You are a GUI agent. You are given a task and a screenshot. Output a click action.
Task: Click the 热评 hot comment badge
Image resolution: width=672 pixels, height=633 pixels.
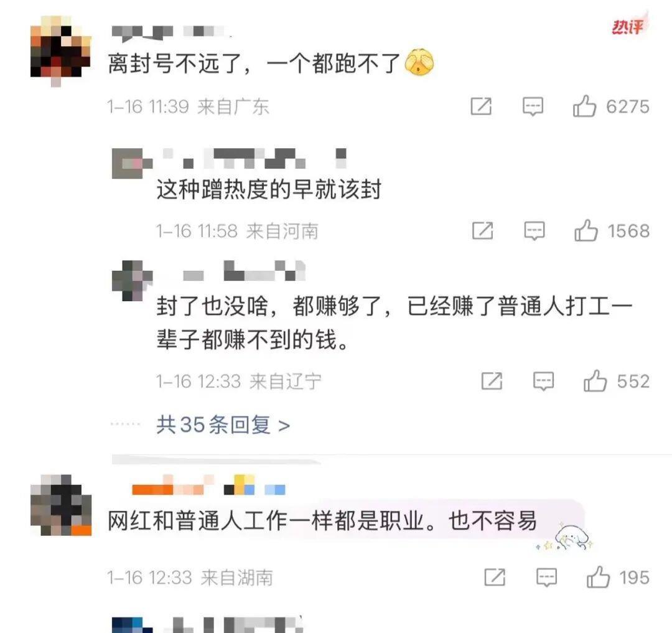tap(628, 27)
